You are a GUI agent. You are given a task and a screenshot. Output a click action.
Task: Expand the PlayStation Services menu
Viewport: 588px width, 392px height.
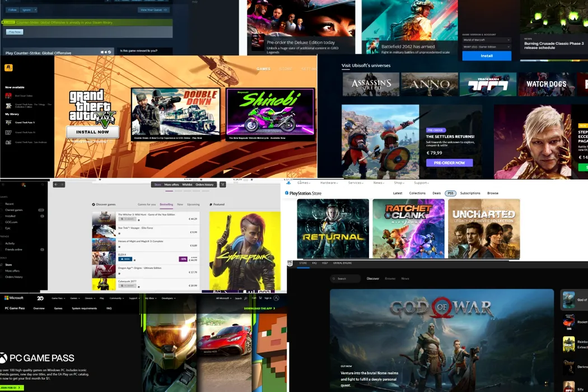point(356,183)
